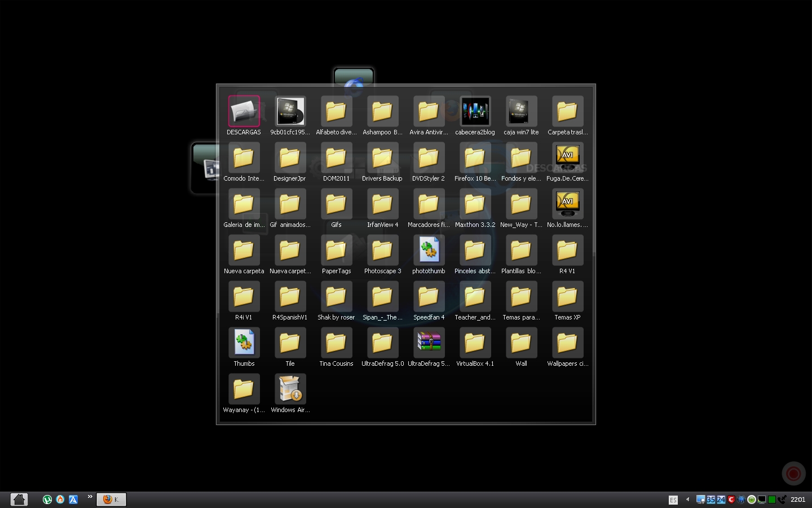Open the UltraDefrag 5.0 folder
This screenshot has height=508, width=812.
[x=382, y=343]
